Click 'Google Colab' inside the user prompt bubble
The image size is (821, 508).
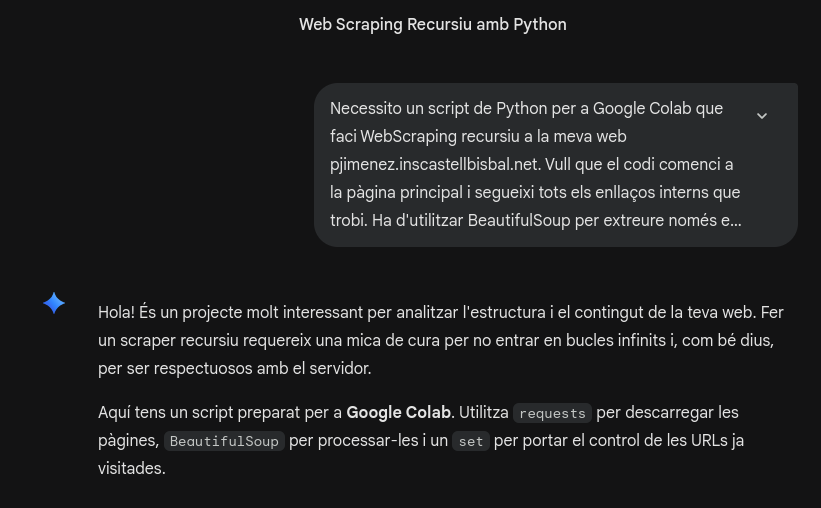click(642, 109)
